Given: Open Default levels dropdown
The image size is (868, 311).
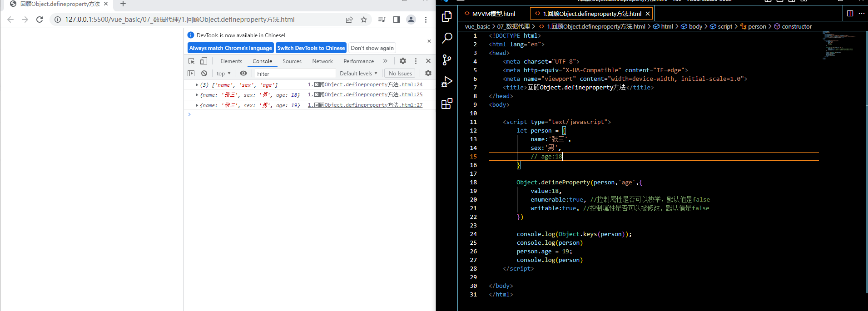Looking at the screenshot, I should 358,73.
